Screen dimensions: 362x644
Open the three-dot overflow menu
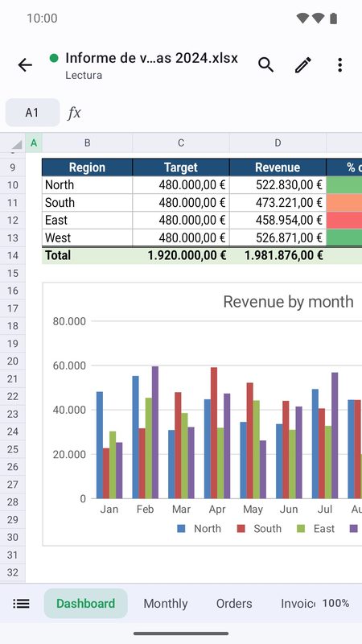[x=339, y=65]
